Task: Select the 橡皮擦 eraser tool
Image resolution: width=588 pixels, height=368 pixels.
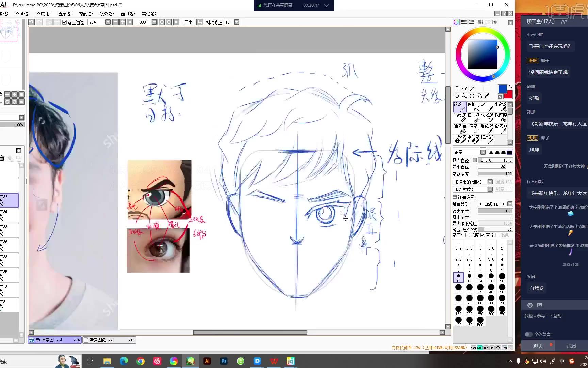Action: 473,118
